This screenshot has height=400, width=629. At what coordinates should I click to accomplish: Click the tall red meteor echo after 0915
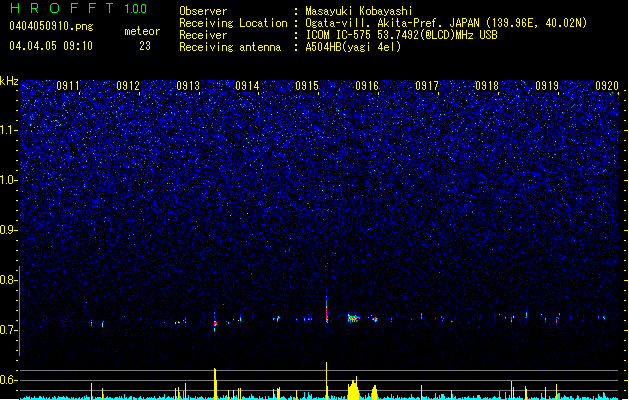click(x=327, y=309)
